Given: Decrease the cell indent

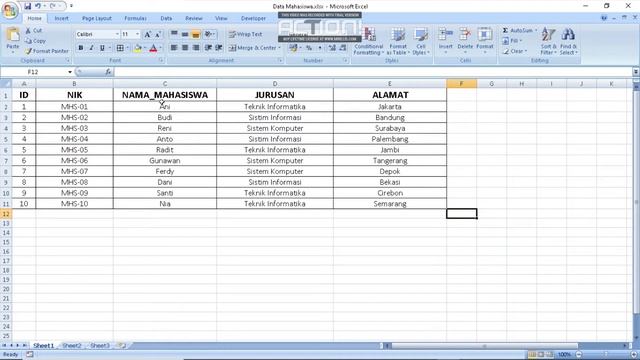Looking at the screenshot, I should [208, 48].
